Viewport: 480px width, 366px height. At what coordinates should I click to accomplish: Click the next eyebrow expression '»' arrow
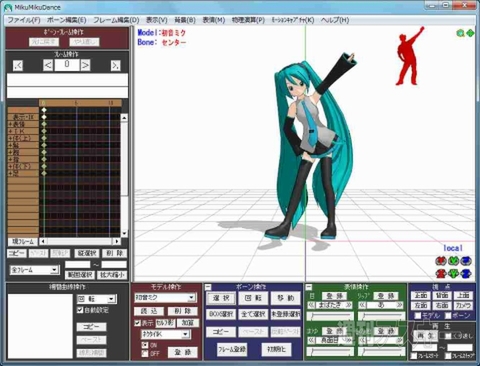tap(349, 340)
